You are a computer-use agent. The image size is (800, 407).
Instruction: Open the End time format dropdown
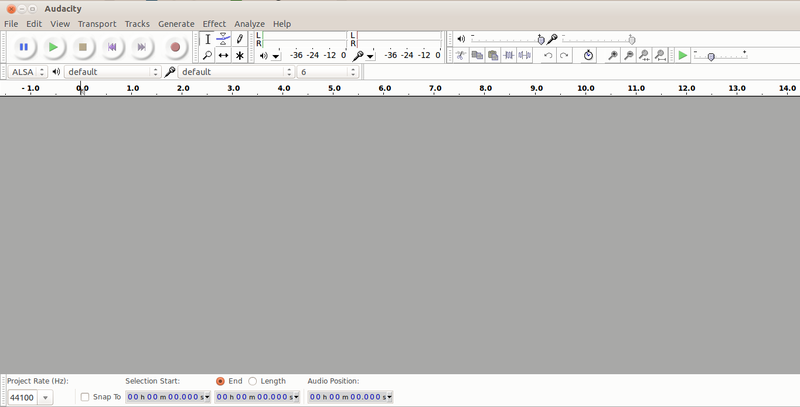[296, 397]
